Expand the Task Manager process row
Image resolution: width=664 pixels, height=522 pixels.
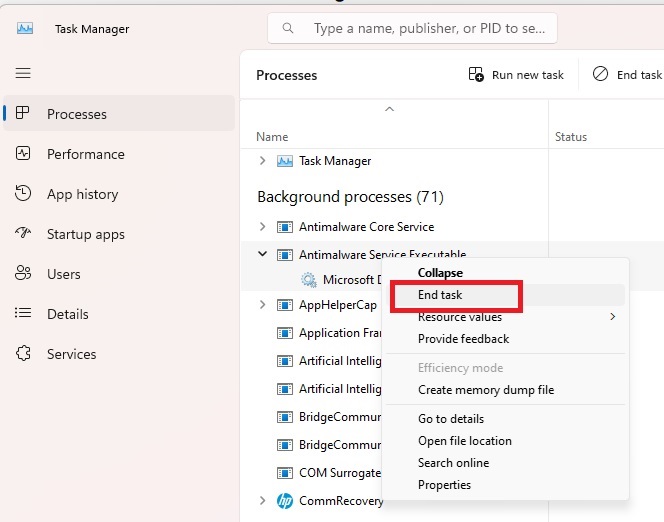point(263,161)
